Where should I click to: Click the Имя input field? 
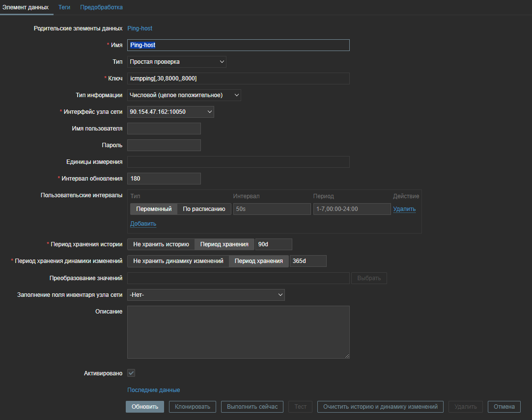238,45
